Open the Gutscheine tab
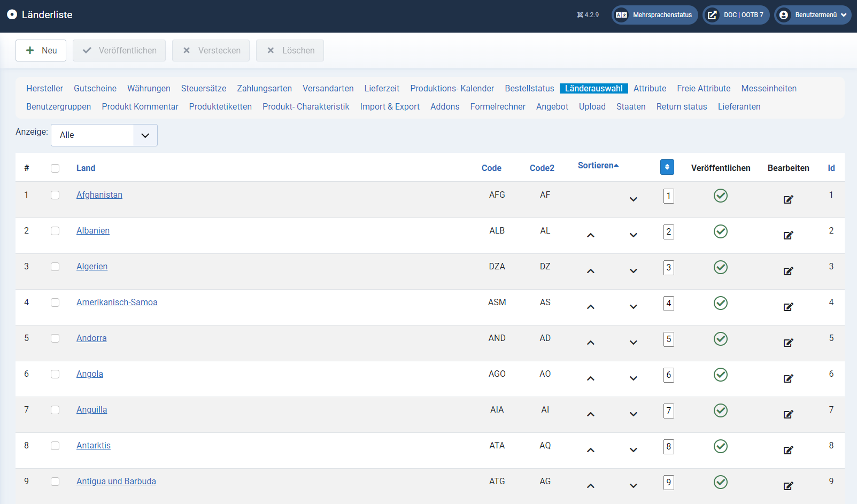857x504 pixels. tap(95, 89)
